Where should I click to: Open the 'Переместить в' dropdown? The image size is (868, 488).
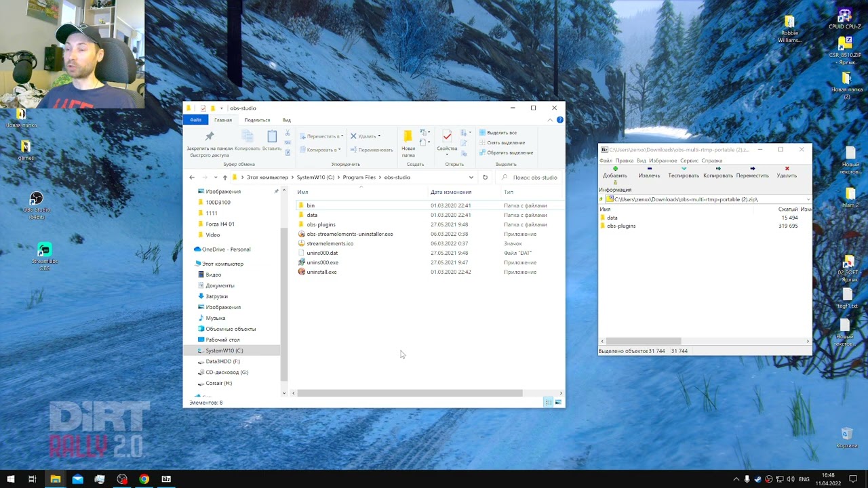click(x=321, y=136)
